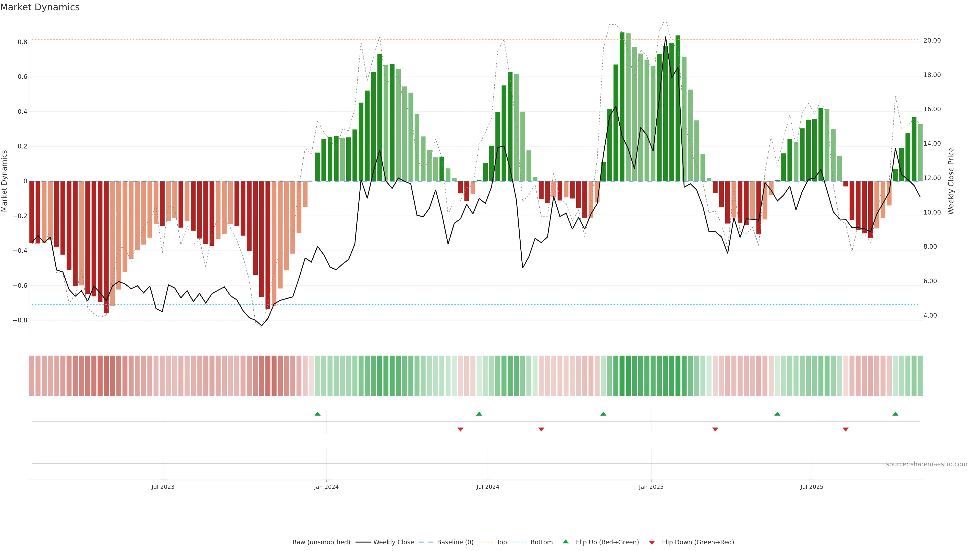Click the flip-up marker before Jul 2025
Image resolution: width=980 pixels, height=551 pixels.
point(777,414)
